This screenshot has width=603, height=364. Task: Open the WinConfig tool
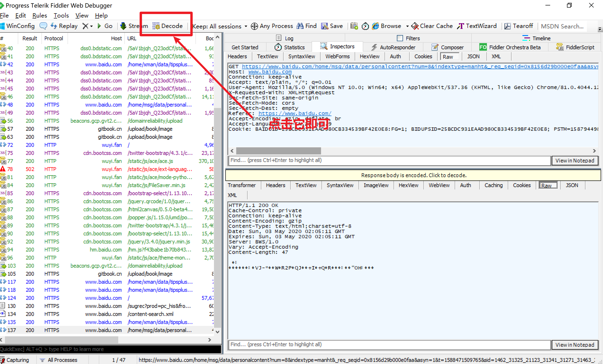[18, 26]
